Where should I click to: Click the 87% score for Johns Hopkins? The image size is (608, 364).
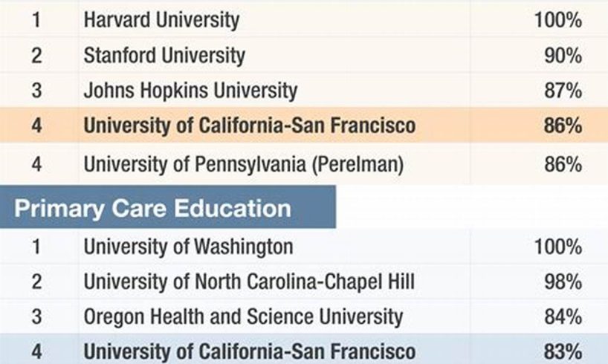click(563, 91)
